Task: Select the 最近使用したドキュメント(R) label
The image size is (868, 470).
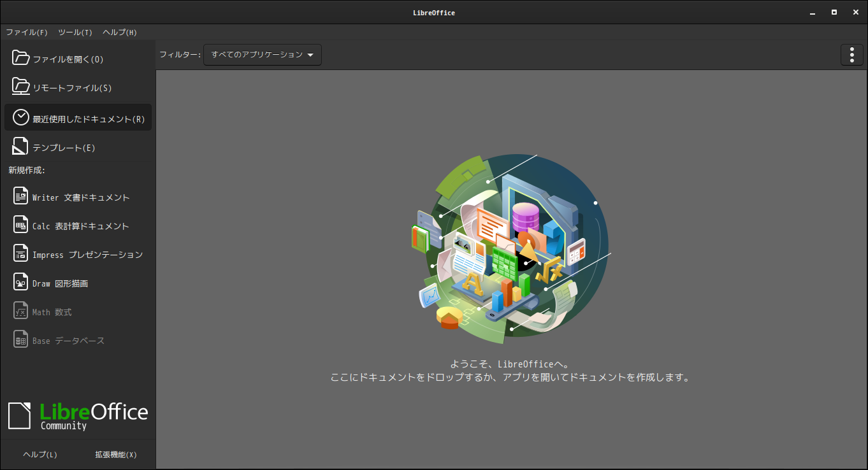Action: click(89, 119)
